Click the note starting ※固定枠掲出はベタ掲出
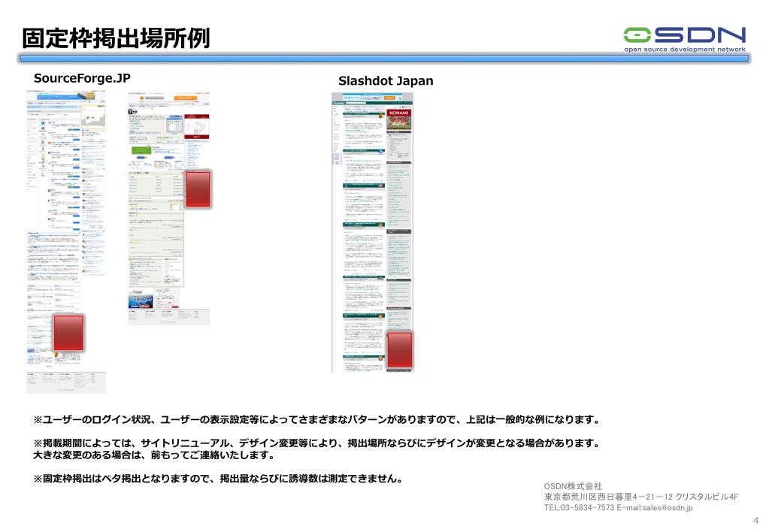The height and width of the screenshot is (532, 769). click(x=218, y=479)
